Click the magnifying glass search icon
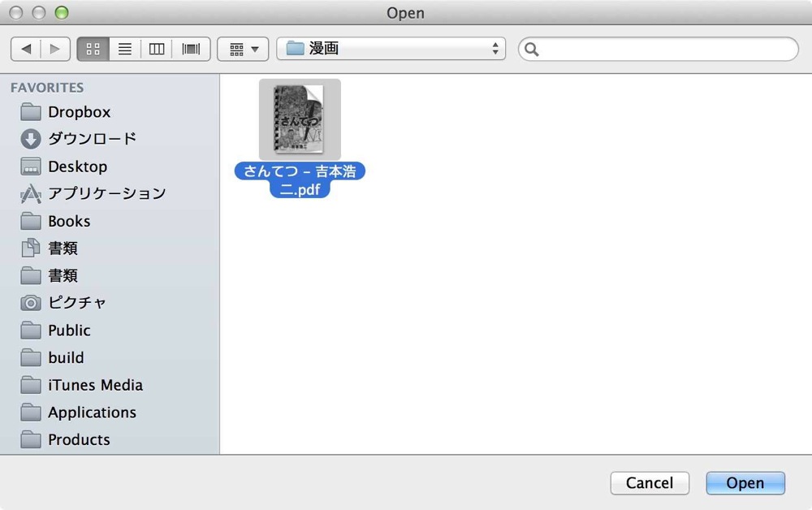Viewport: 812px width, 510px height. pyautogui.click(x=531, y=50)
